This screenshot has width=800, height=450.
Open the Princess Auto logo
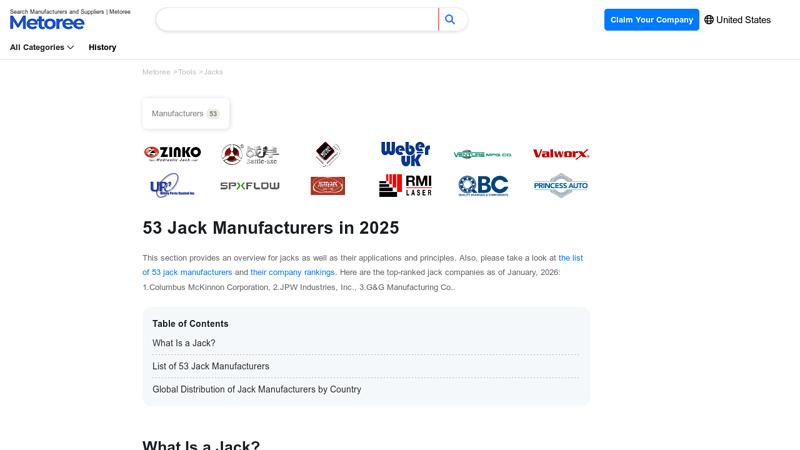561,185
